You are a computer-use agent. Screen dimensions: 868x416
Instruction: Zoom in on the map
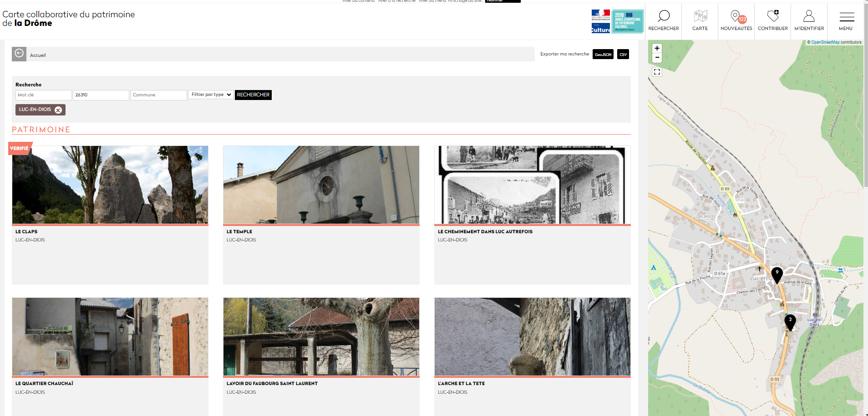click(x=657, y=48)
